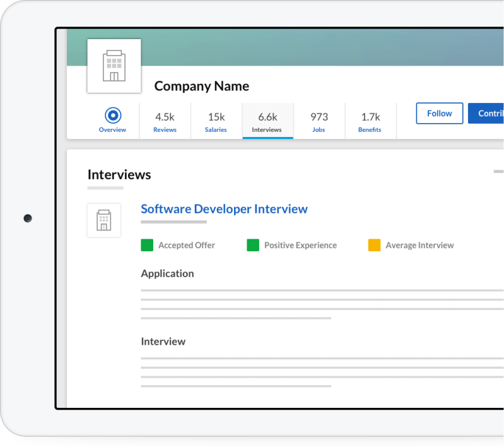504x447 pixels.
Task: Click the Company Name heading
Action: pos(201,86)
